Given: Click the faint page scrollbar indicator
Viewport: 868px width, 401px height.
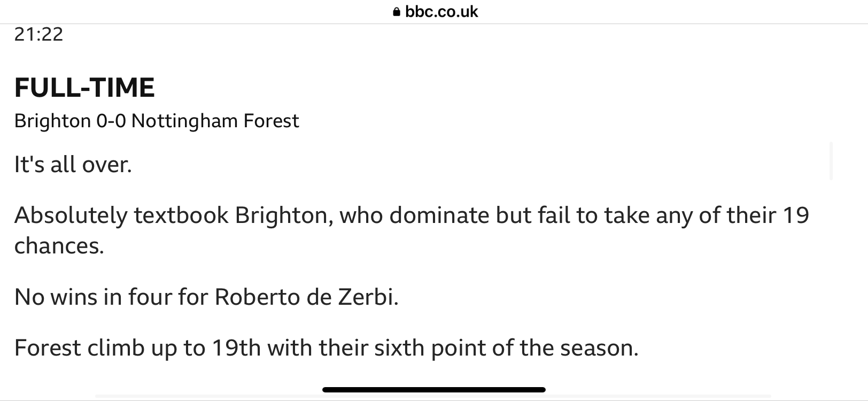Looking at the screenshot, I should [x=831, y=161].
